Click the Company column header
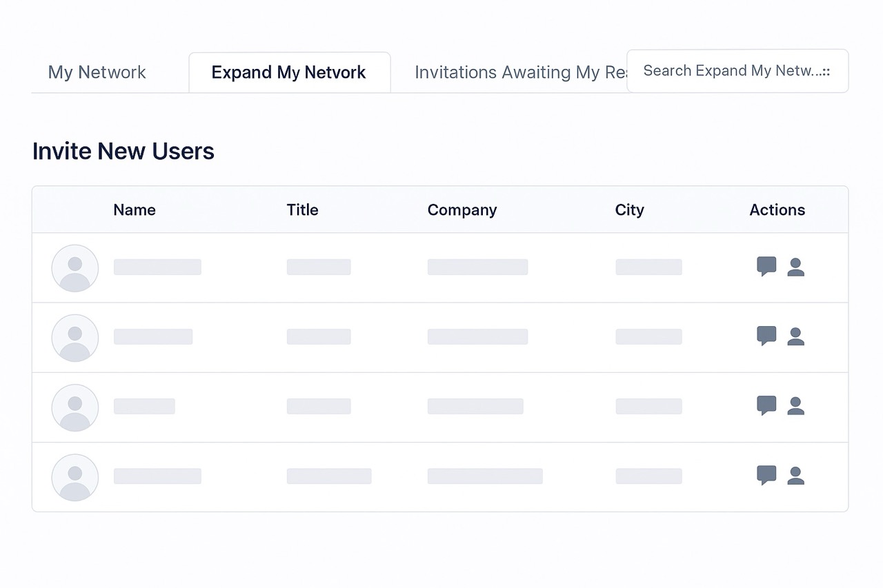 pos(462,210)
